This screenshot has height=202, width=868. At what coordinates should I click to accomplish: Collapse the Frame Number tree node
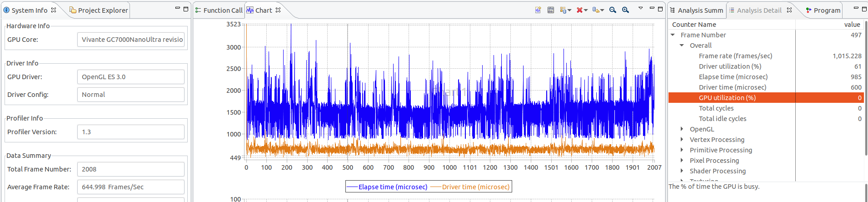coord(673,35)
